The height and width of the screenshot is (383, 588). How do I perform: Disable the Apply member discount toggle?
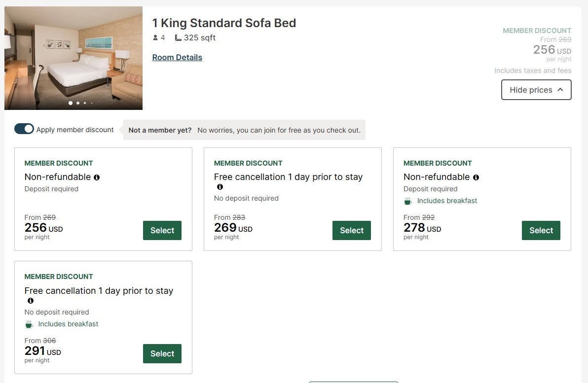click(24, 129)
